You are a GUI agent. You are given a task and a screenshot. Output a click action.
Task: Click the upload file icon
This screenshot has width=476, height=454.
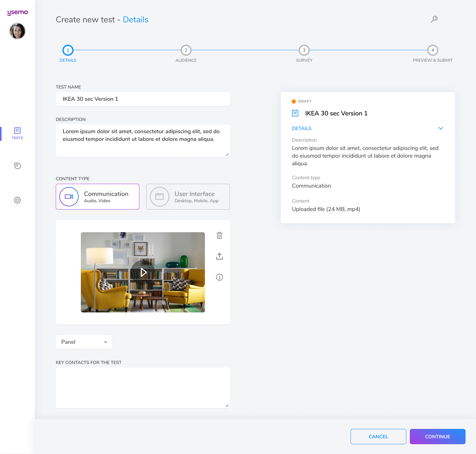tap(220, 256)
